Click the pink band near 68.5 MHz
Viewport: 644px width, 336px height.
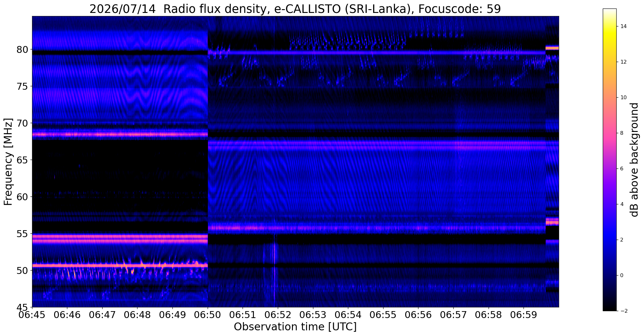pyautogui.click(x=120, y=134)
